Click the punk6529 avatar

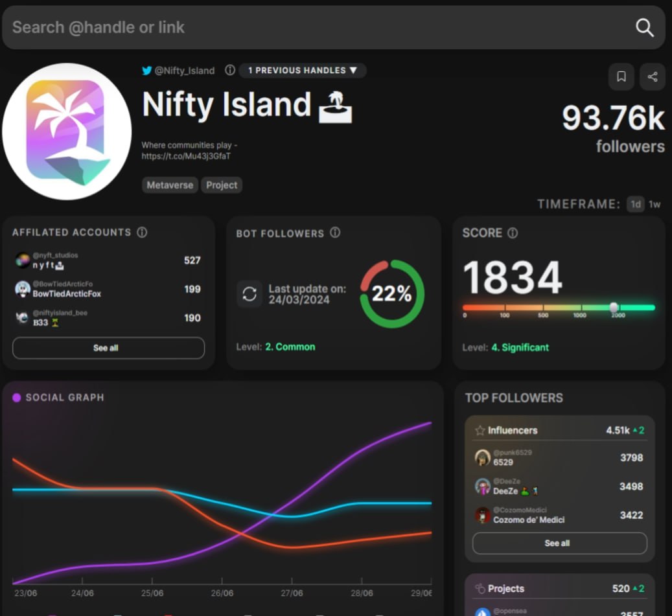(483, 457)
